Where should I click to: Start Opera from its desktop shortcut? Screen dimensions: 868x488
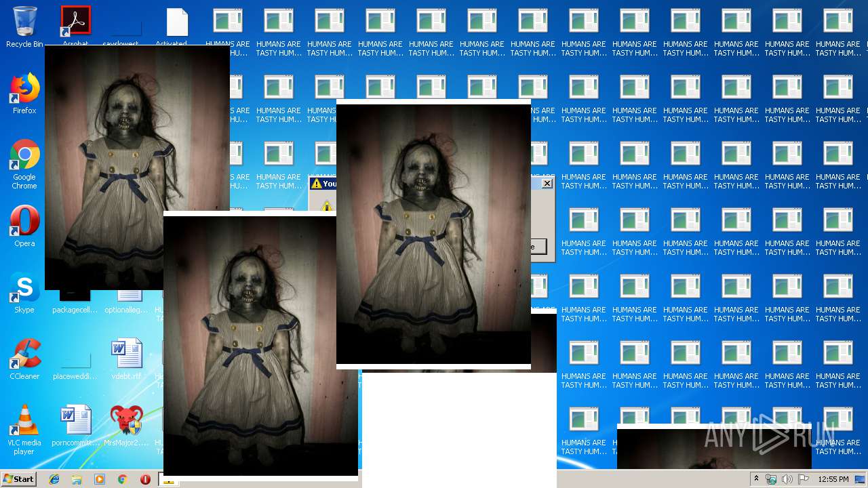(x=24, y=226)
